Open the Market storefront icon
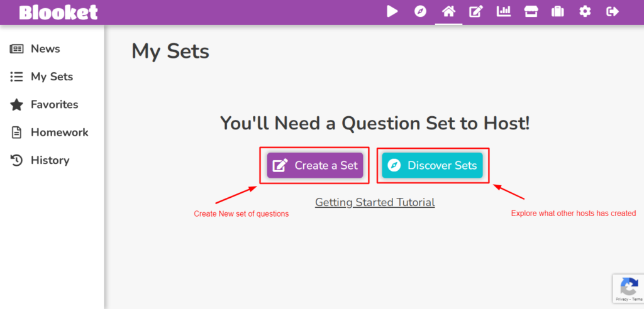644x309 pixels. pyautogui.click(x=531, y=11)
